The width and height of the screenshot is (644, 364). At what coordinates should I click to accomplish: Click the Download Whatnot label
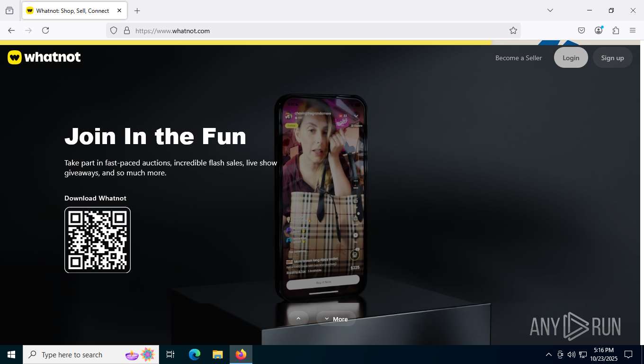95,198
